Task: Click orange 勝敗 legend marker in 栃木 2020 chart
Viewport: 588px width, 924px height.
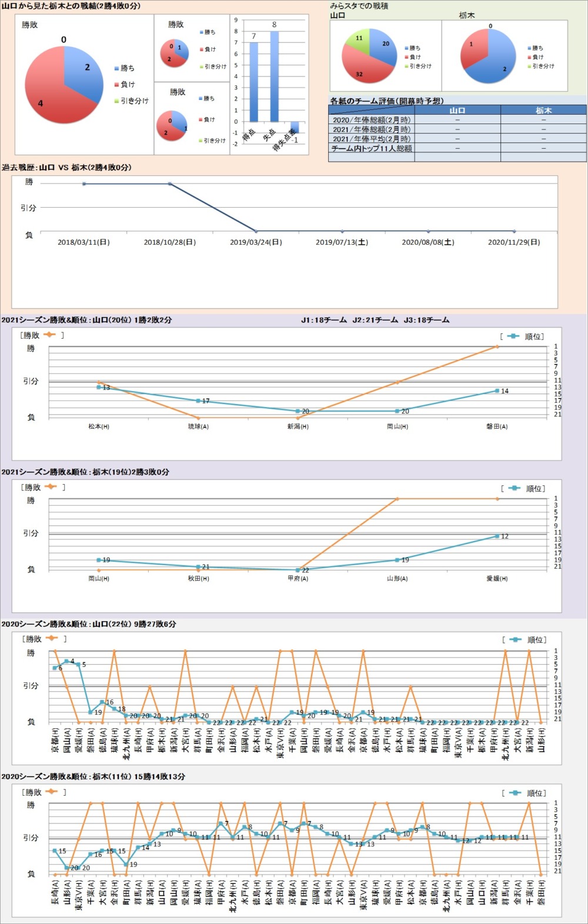Action: pos(52,792)
